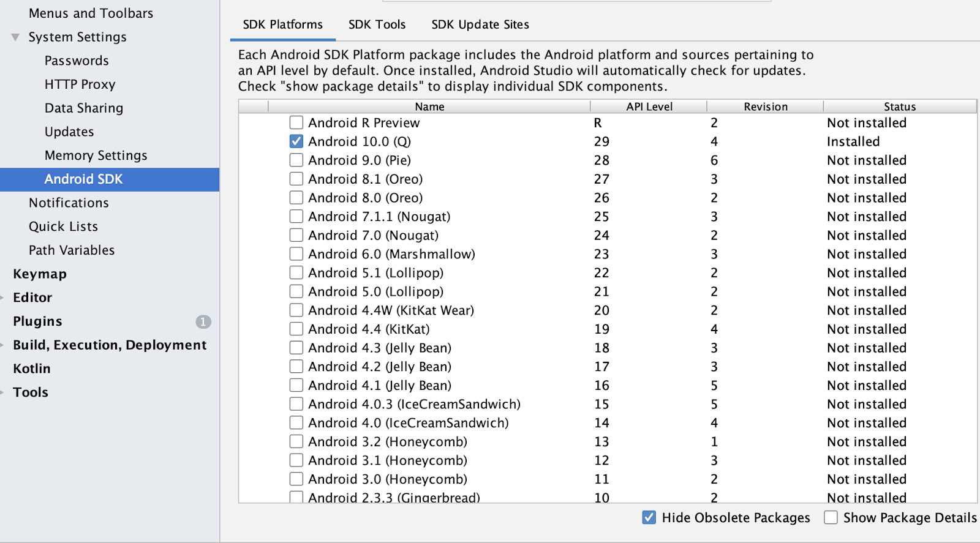Open Path Variables settings

[x=72, y=250]
